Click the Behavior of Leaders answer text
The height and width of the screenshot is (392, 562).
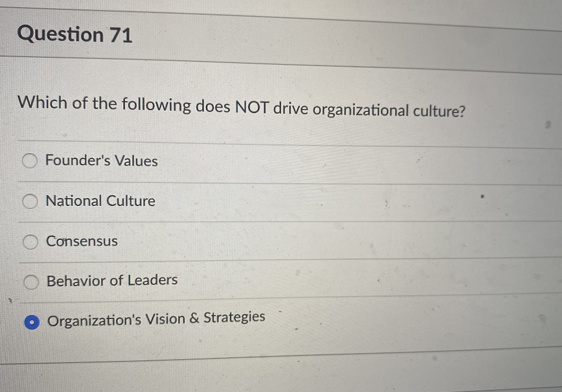(111, 280)
